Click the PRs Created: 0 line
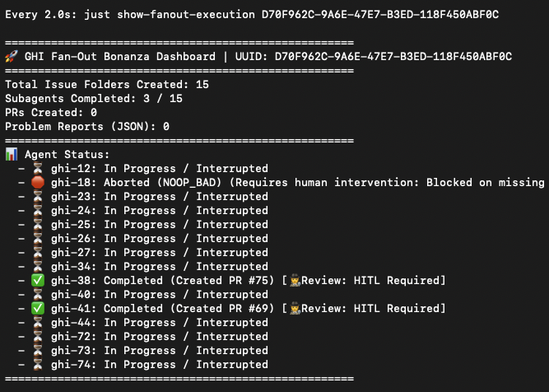This screenshot has width=549, height=392. 51,113
